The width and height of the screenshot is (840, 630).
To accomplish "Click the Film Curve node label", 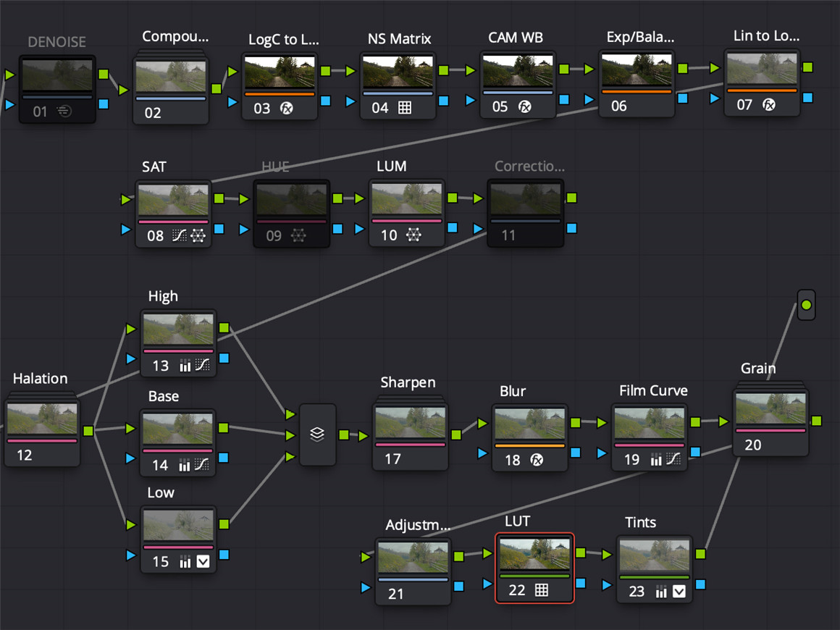I will [653, 391].
